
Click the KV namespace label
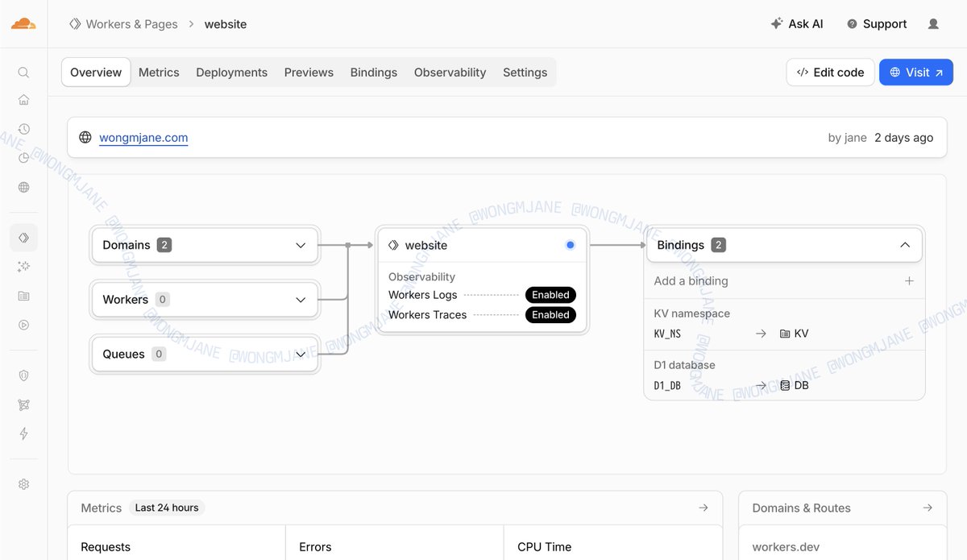tap(692, 313)
